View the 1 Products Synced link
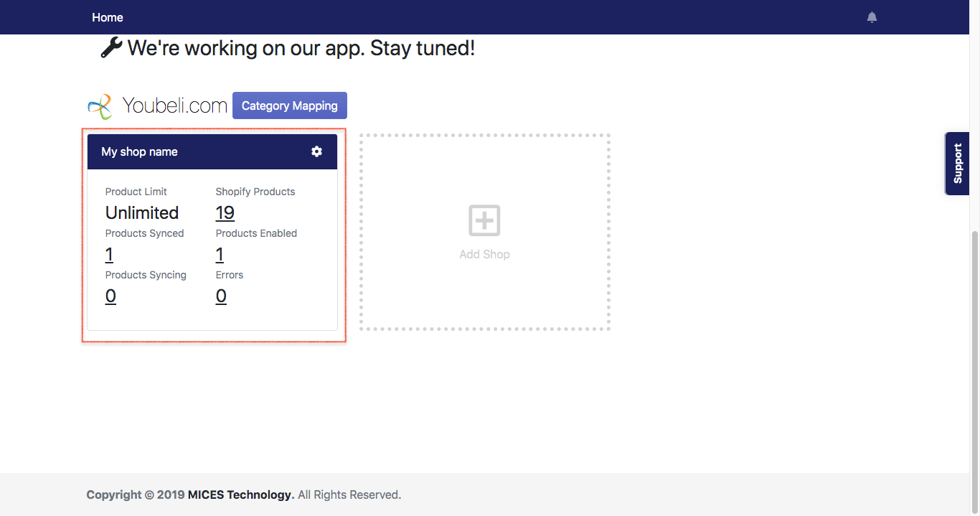The height and width of the screenshot is (516, 980). 109,254
